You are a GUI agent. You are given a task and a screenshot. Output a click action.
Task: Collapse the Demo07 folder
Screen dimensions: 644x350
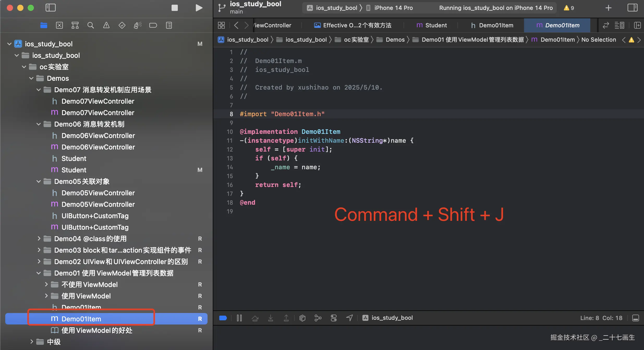point(39,90)
